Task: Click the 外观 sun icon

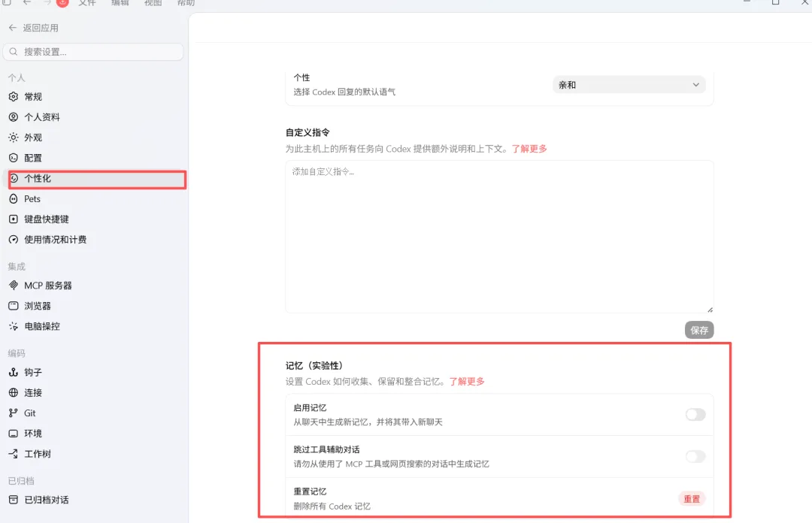Action: click(14, 138)
